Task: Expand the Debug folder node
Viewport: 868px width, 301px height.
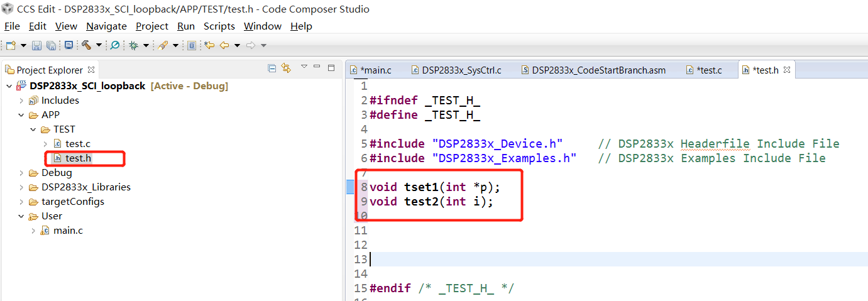Action: [x=21, y=173]
